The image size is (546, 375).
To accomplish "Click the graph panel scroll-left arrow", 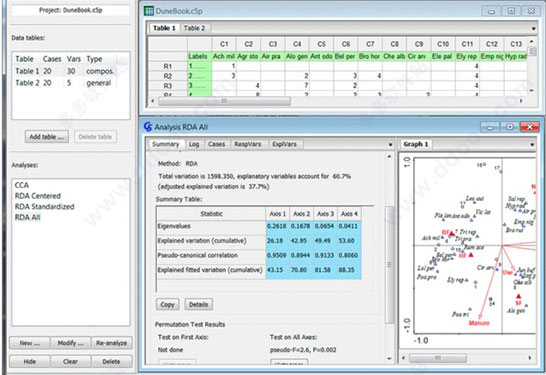I will pyautogui.click(x=404, y=358).
